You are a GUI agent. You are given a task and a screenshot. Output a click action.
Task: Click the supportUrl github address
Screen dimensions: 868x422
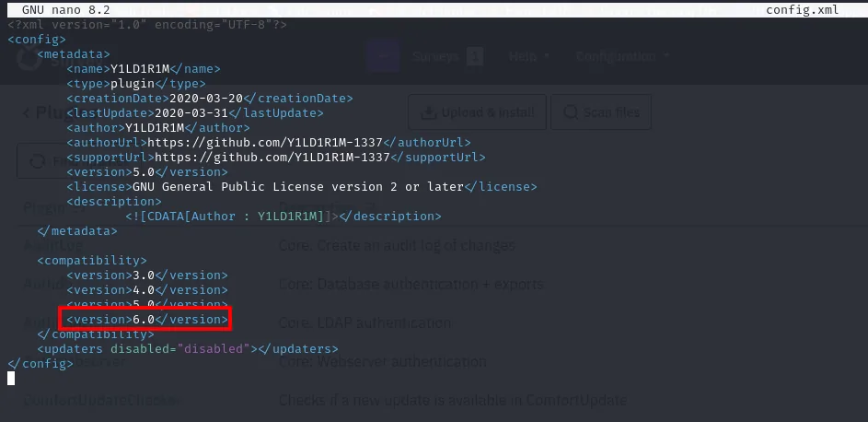pos(272,158)
